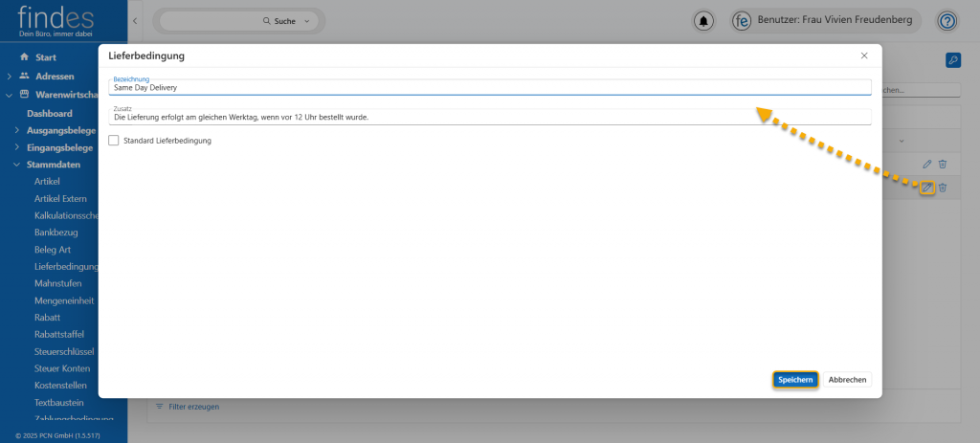The width and height of the screenshot is (980, 443).
Task: Click the Abbrechen button
Action: tap(847, 380)
